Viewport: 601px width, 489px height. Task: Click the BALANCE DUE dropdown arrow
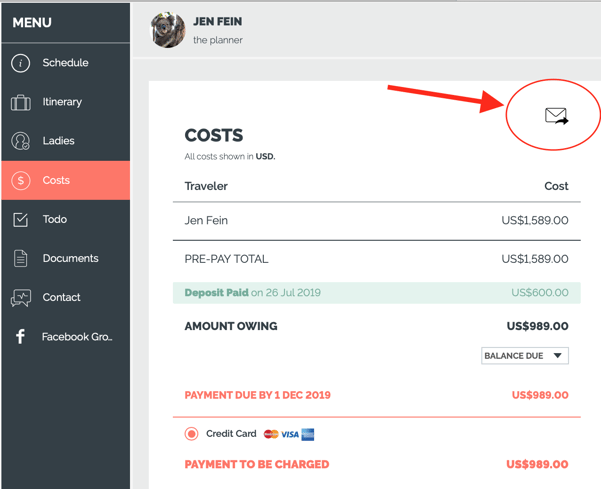click(x=558, y=356)
